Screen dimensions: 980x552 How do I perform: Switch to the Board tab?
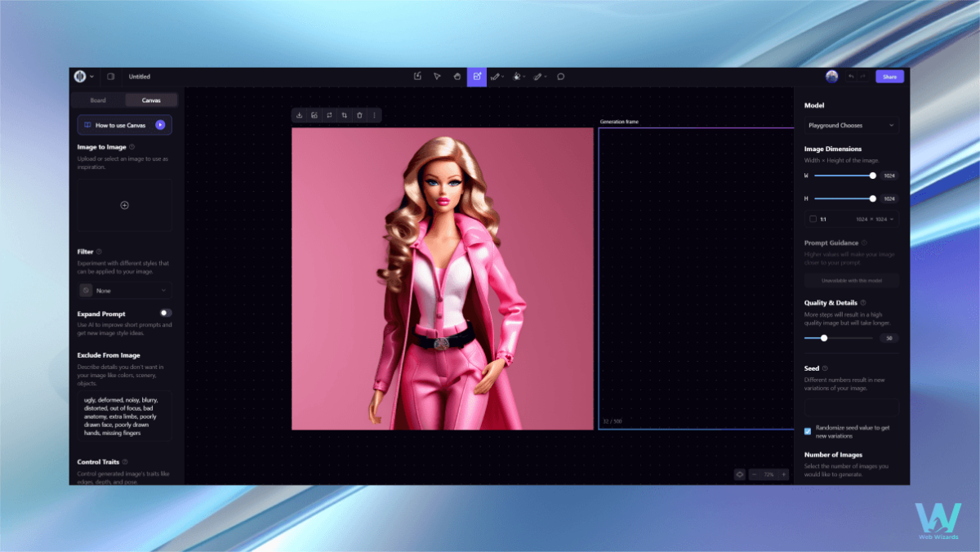coord(98,100)
